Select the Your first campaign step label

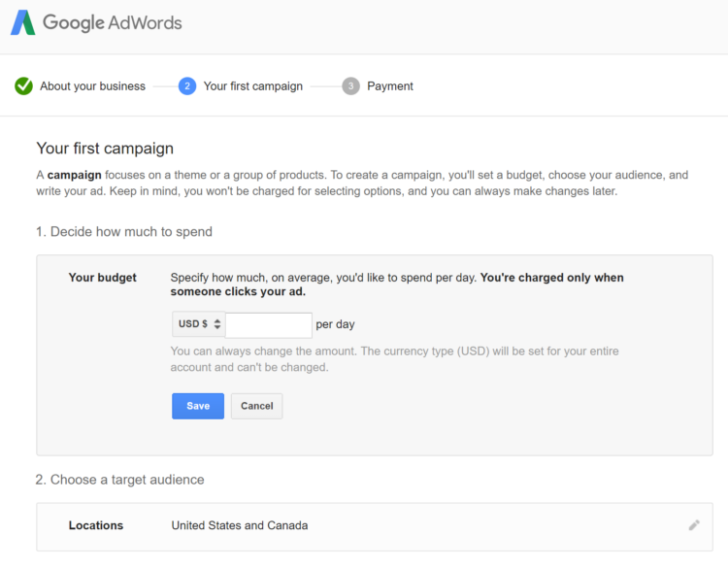[x=252, y=86]
